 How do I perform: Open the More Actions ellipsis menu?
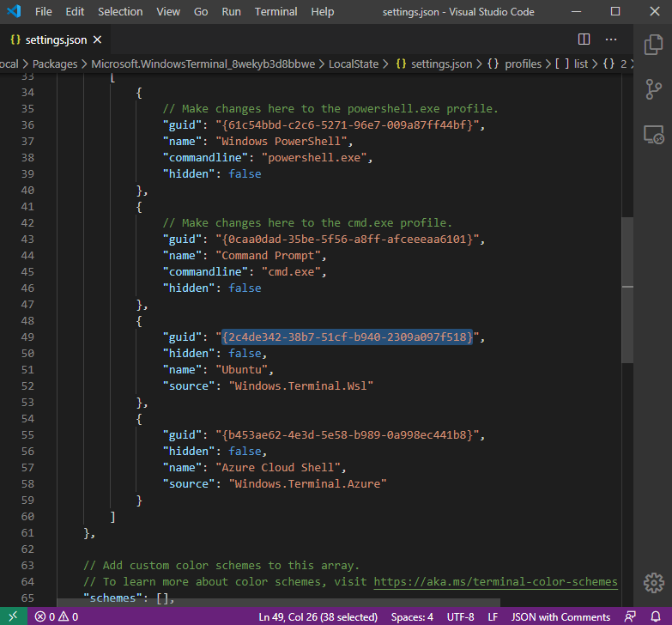611,39
